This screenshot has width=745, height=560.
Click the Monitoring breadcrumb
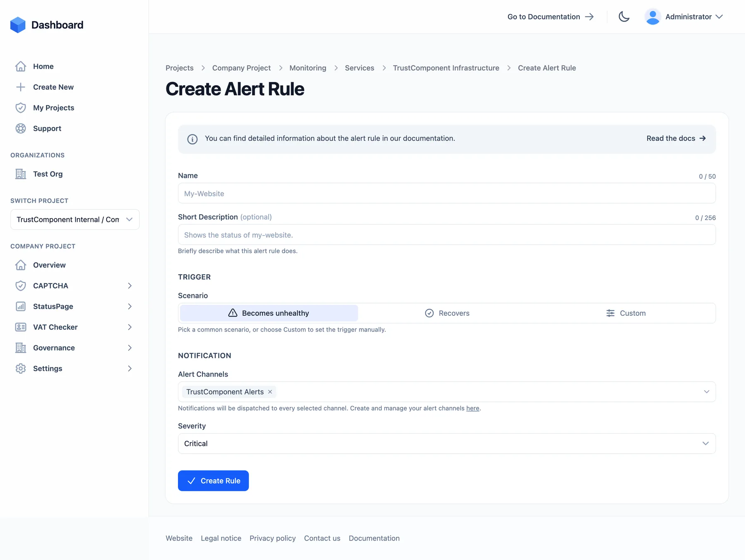(x=308, y=68)
